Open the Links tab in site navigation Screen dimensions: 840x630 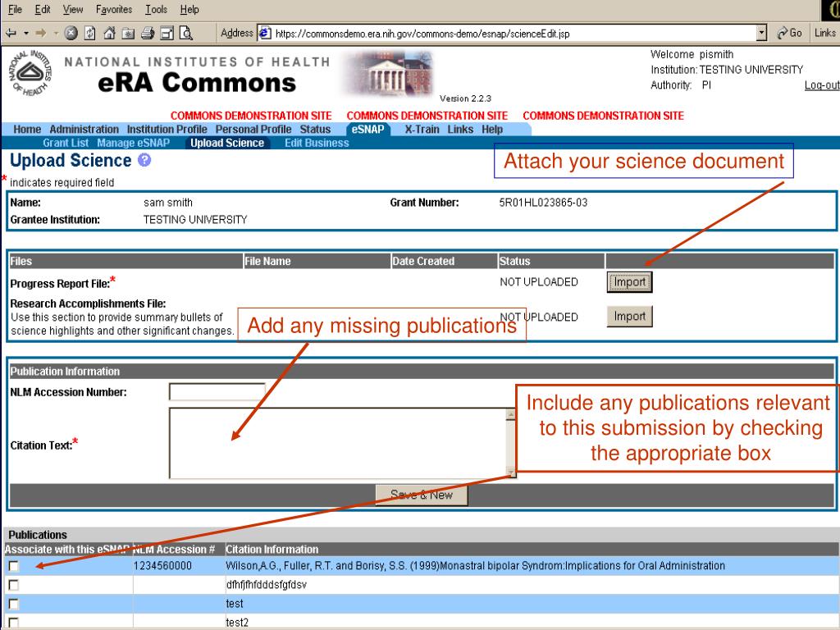[460, 129]
